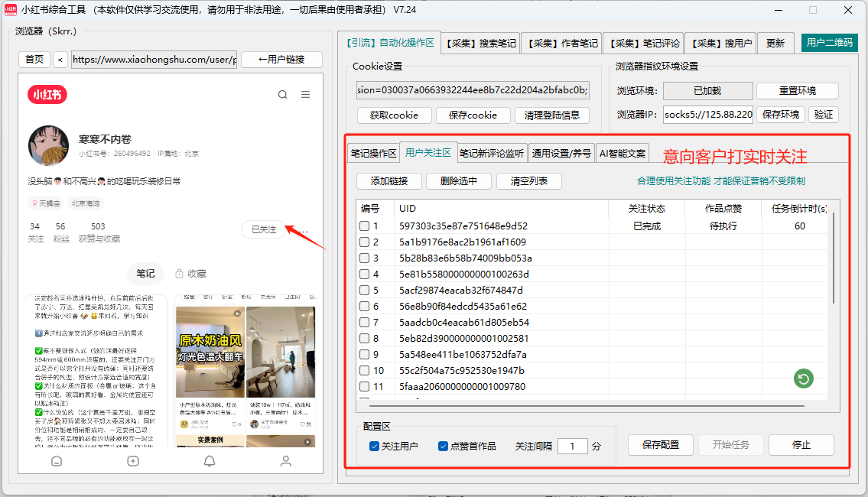
Task: Open the notifications bell in the bottom navigation
Action: pos(209,460)
